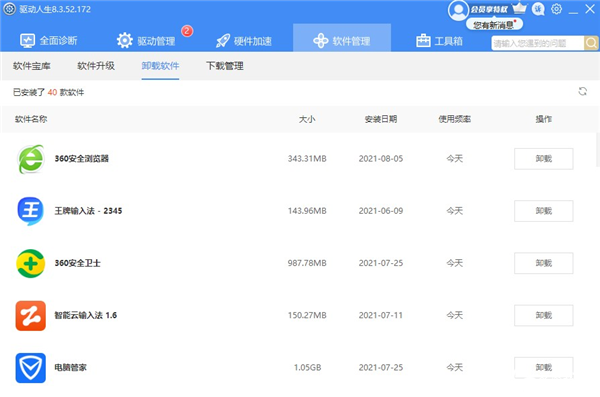Open the skin/theme round icon
Screen dimensions: 600x397
click(538, 9)
